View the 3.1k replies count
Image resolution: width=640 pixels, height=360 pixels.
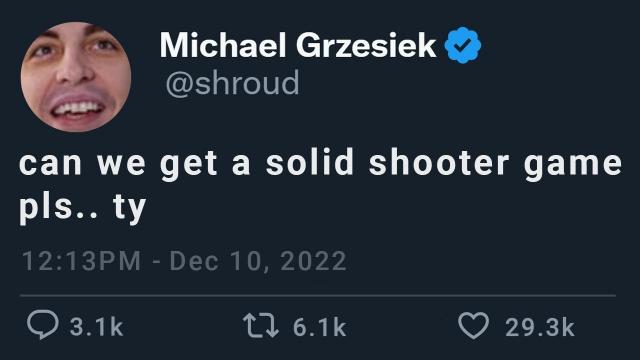point(96,327)
